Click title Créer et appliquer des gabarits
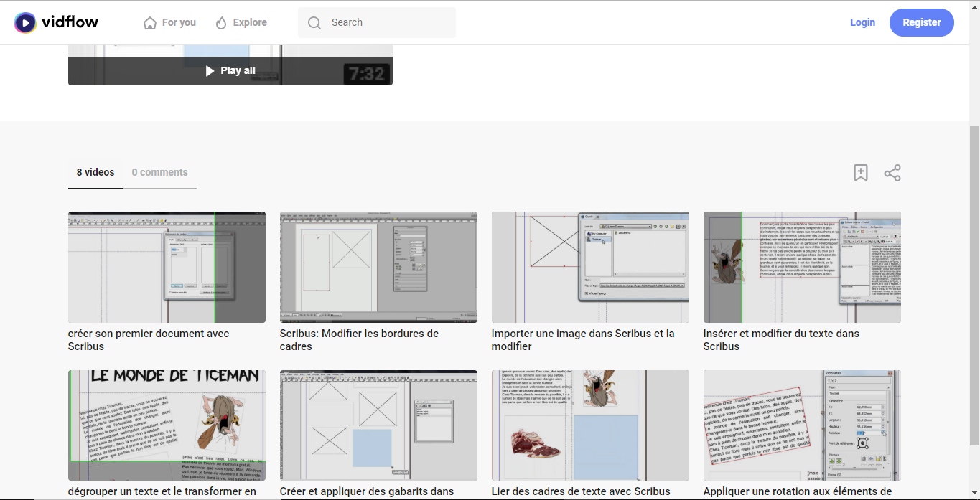 (x=367, y=492)
